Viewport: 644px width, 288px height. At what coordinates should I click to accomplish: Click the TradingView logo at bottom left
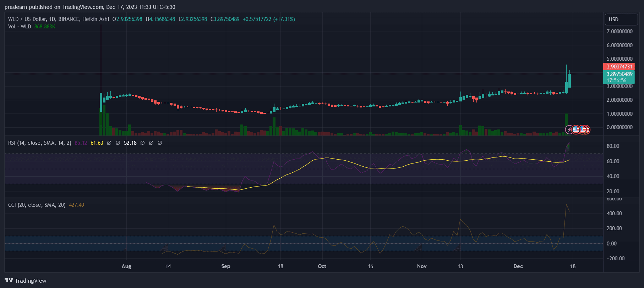click(x=26, y=281)
